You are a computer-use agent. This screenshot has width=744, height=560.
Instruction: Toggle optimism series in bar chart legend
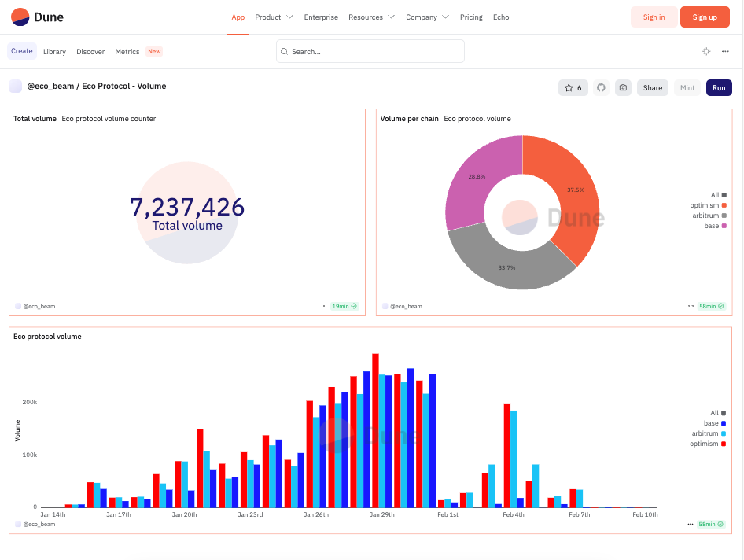click(708, 444)
